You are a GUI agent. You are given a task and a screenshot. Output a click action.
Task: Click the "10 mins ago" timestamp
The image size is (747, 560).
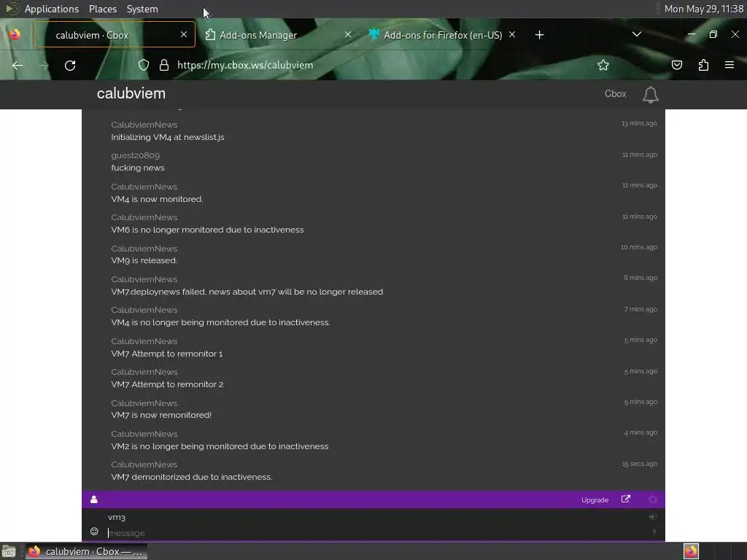point(639,247)
